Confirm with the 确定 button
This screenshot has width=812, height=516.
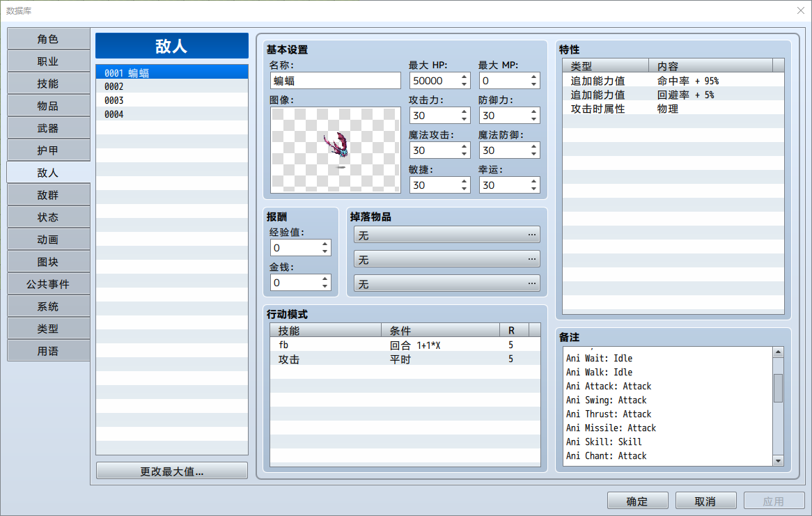tap(637, 501)
